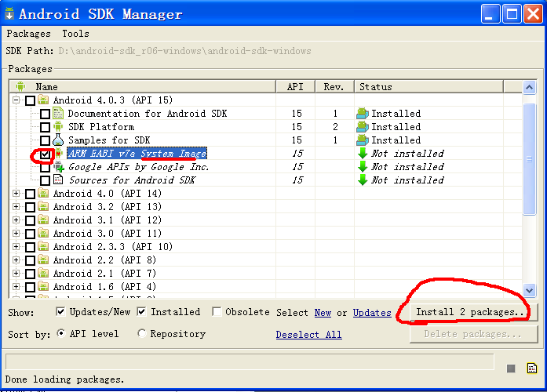This screenshot has width=547, height=392.
Task: Click the Samples for SDK flask icon
Action: [x=58, y=140]
